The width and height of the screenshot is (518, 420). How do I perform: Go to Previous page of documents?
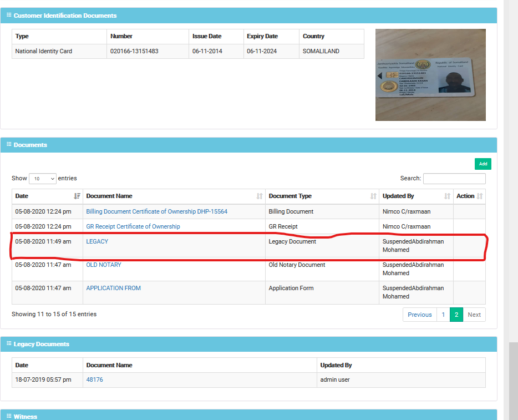pos(419,315)
